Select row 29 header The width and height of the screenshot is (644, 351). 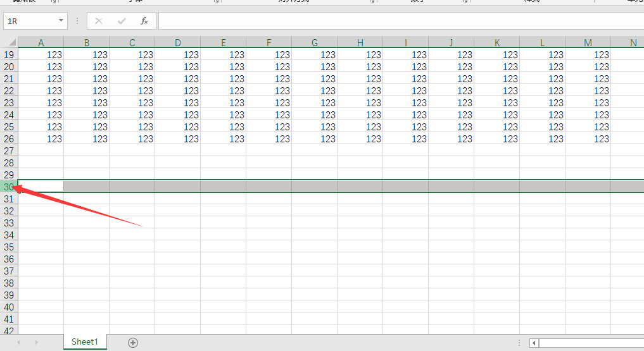click(9, 175)
